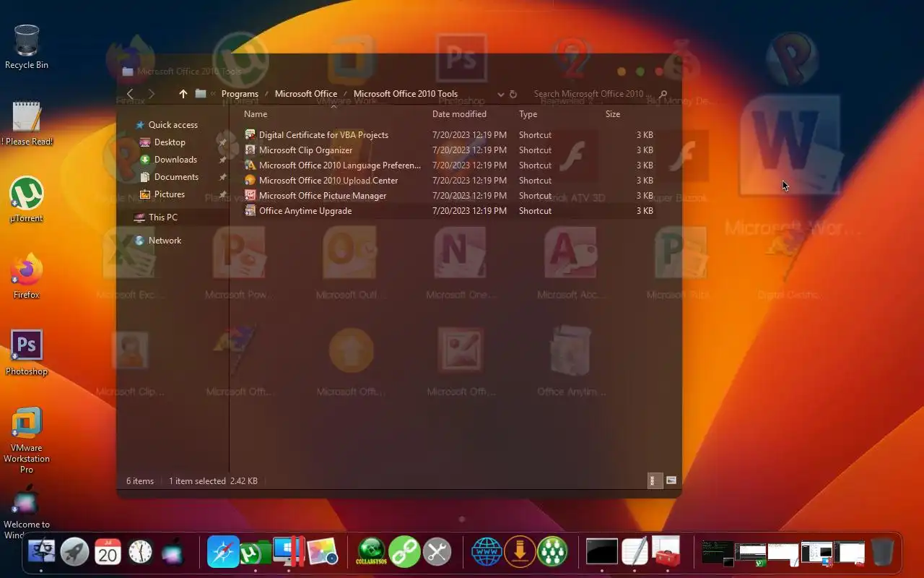Image resolution: width=924 pixels, height=578 pixels.
Task: Open the Trash can in the dock
Action: click(881, 553)
